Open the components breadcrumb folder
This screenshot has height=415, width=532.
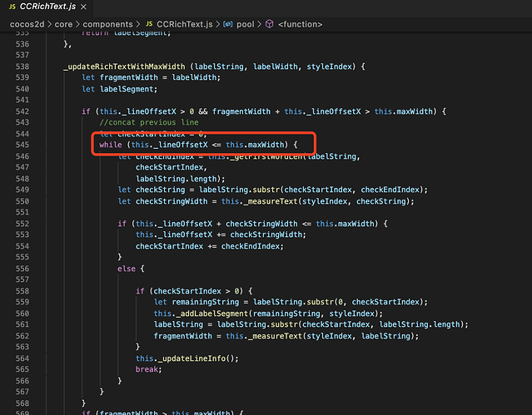point(107,24)
